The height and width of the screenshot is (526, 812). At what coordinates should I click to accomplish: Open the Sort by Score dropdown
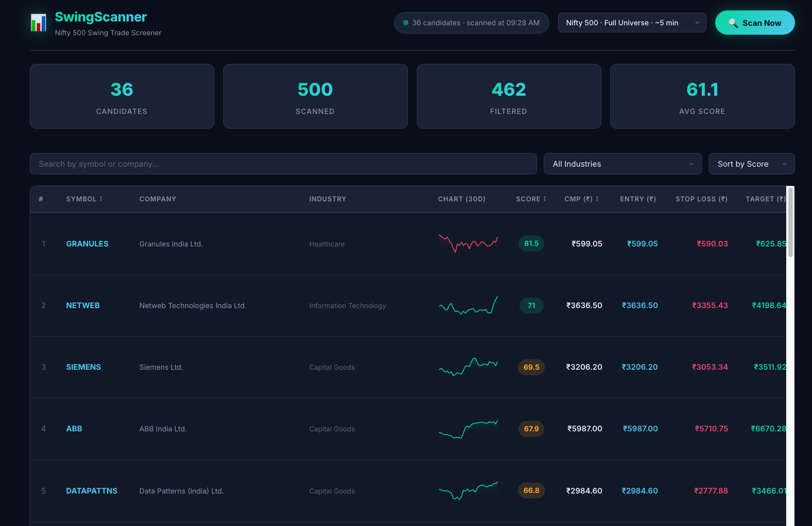[752, 163]
